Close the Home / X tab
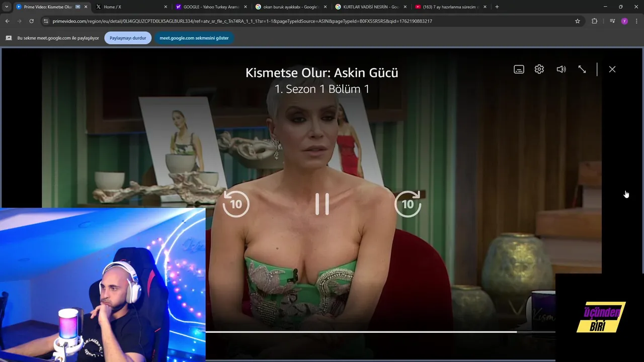 pyautogui.click(x=166, y=7)
